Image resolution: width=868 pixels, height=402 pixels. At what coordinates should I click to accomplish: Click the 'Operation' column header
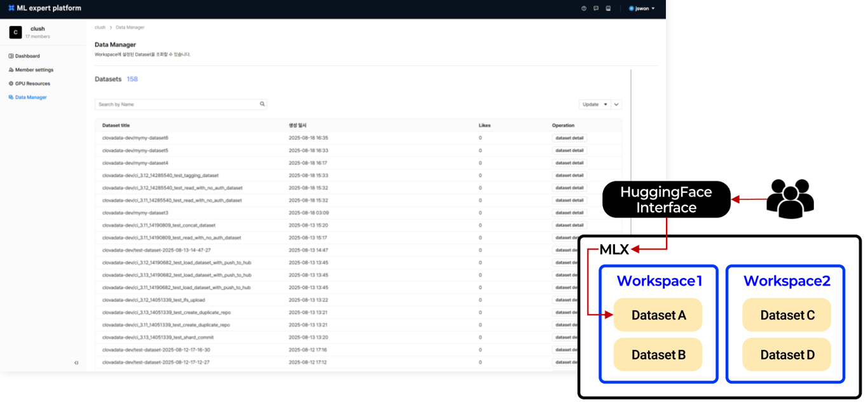click(563, 125)
